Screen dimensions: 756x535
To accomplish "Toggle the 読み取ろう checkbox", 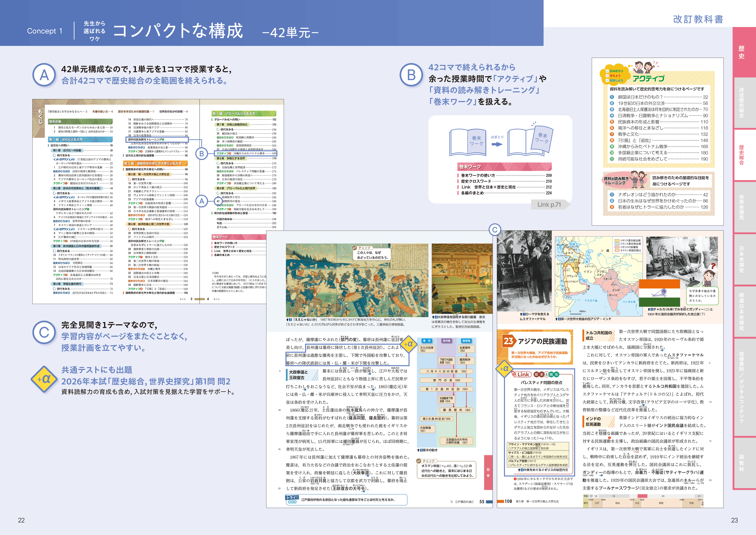I will coord(607,71).
